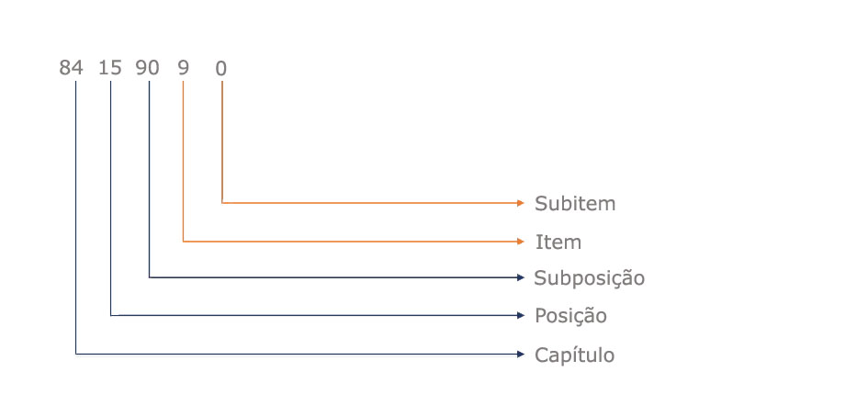The height and width of the screenshot is (417, 868).
Task: Click the number 84 in the code
Action: 71,68
